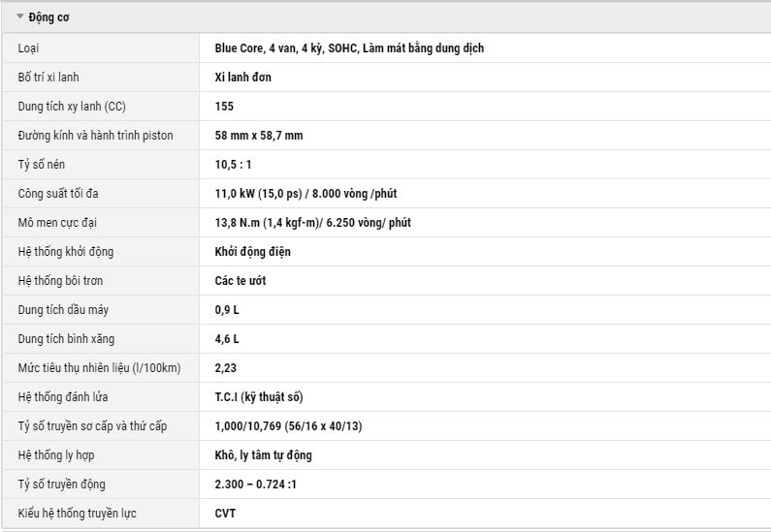This screenshot has height=532, width=771.
Task: Select Dung tích xy lanh (CC) label
Action: click(x=72, y=106)
